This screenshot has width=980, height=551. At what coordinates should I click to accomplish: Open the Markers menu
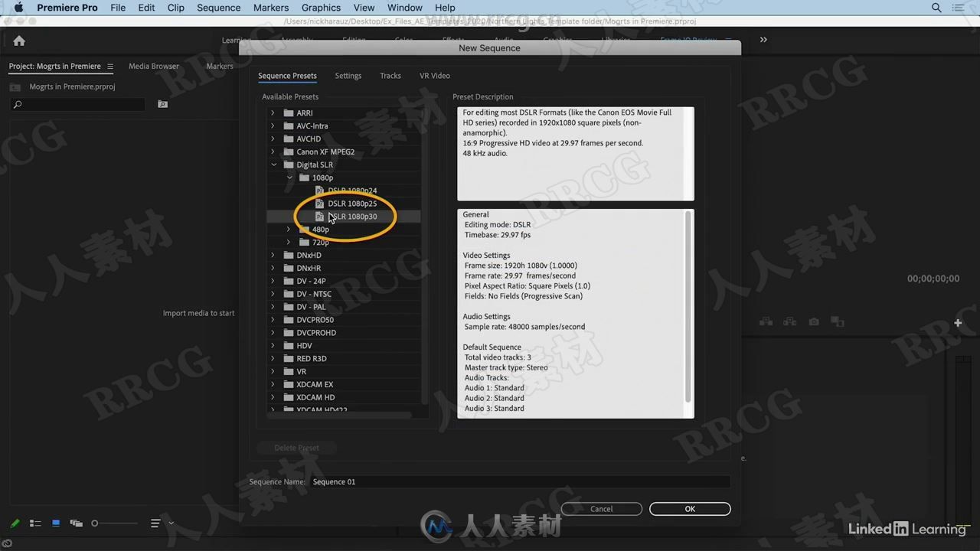pos(271,8)
